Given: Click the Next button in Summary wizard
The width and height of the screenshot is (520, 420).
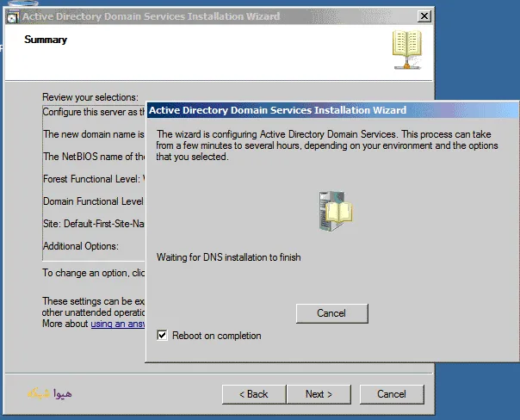Looking at the screenshot, I should pyautogui.click(x=319, y=394).
